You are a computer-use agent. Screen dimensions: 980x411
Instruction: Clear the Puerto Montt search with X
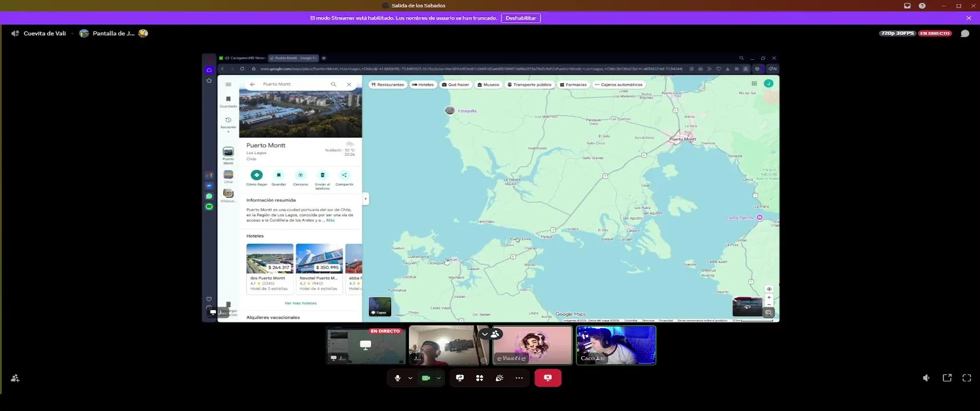pos(349,84)
